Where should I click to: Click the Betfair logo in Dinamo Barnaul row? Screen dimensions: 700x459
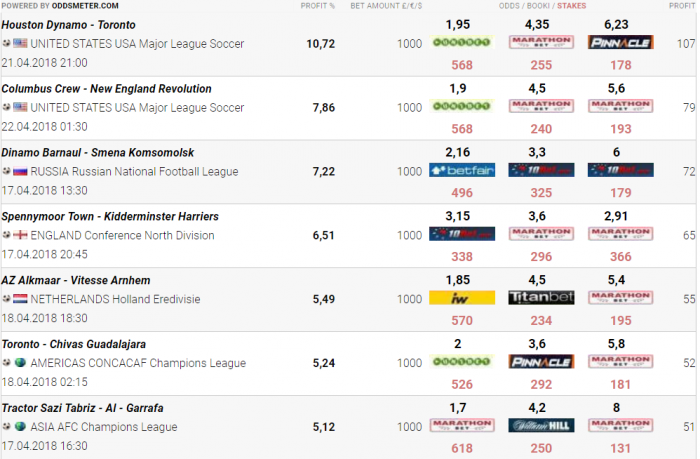coord(462,170)
